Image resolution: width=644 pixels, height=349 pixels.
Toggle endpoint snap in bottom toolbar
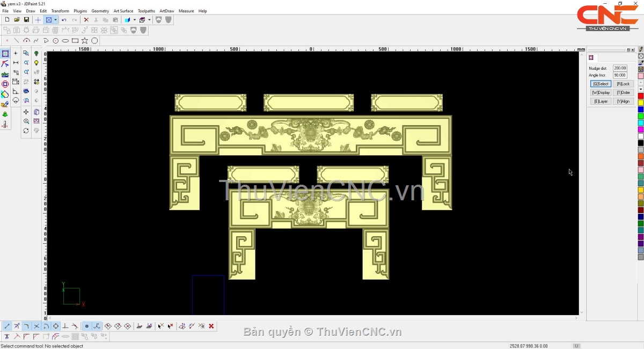click(7, 326)
